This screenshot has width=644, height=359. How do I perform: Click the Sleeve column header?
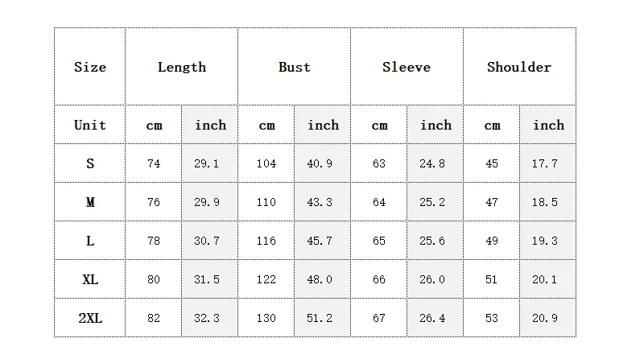click(x=407, y=67)
